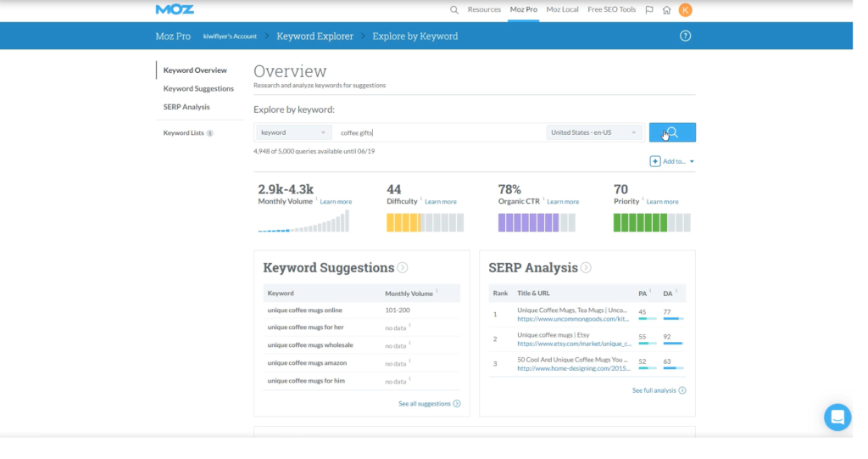This screenshot has width=868, height=459.
Task: Click the info icon beside DA column
Action: tap(676, 290)
